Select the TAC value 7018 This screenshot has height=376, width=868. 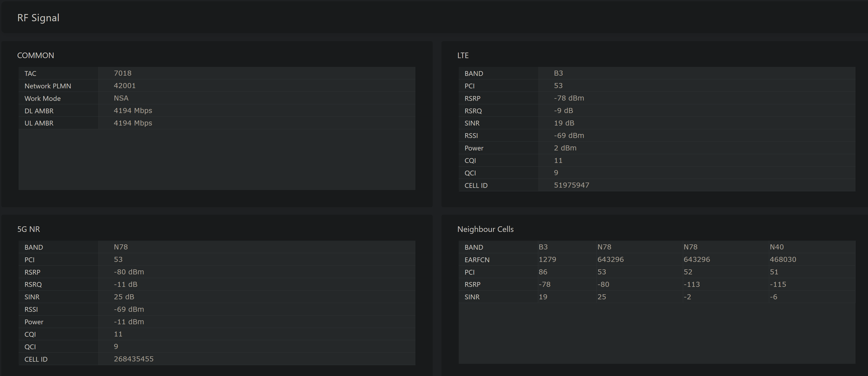122,73
